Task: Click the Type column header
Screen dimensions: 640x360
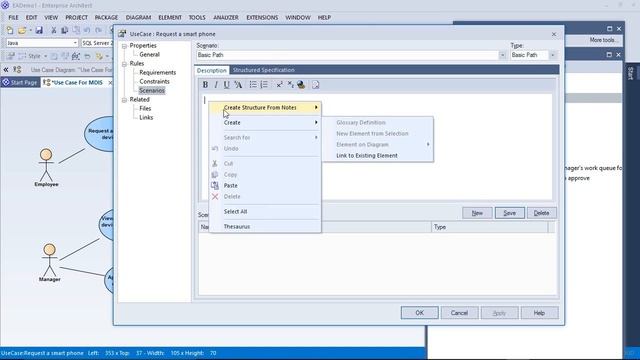Action: 489,227
